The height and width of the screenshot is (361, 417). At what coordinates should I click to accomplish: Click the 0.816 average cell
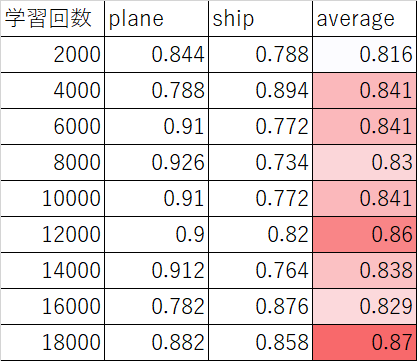(364, 54)
